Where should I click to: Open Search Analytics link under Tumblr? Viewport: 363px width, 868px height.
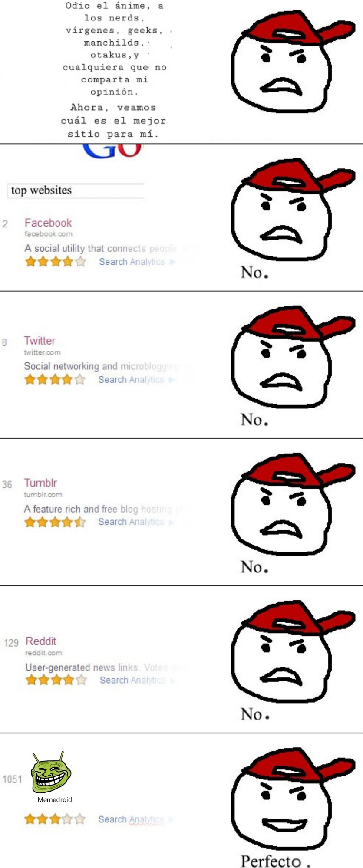131,522
